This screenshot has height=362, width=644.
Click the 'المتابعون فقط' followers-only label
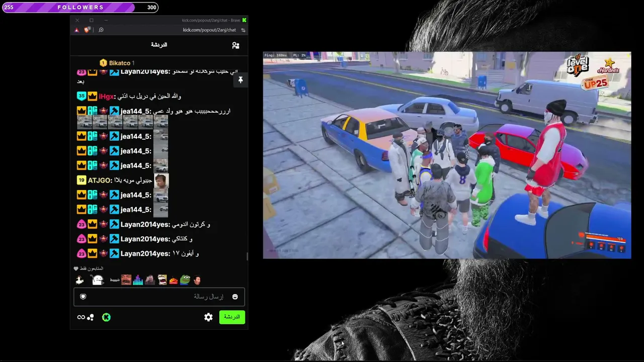(x=92, y=268)
